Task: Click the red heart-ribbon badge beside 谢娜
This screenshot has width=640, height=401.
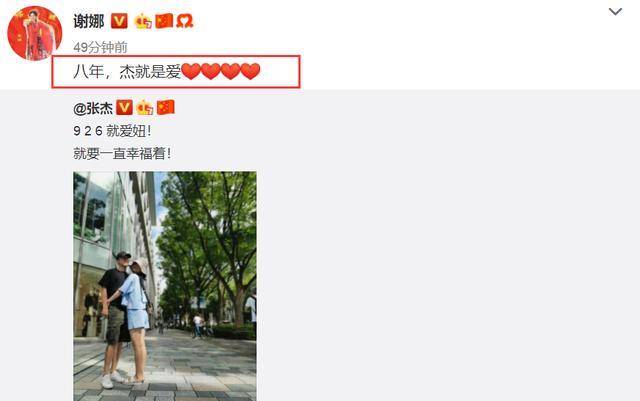Action: pos(184,21)
